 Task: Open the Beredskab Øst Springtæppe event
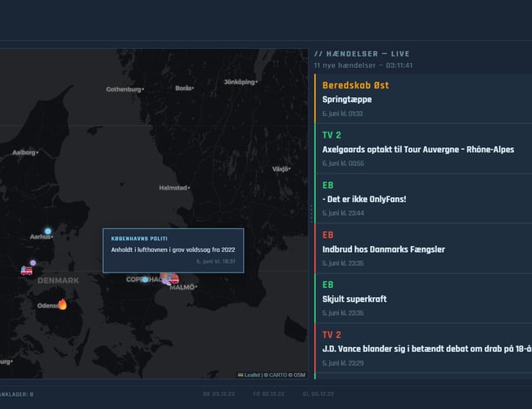pyautogui.click(x=423, y=99)
